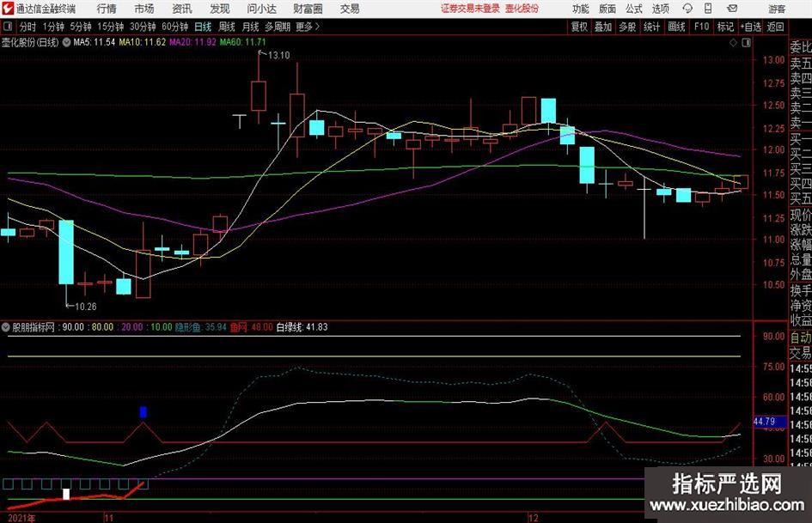Image resolution: width=812 pixels, height=523 pixels.
Task: Click the 10.26 low price marker
Action: coord(85,307)
